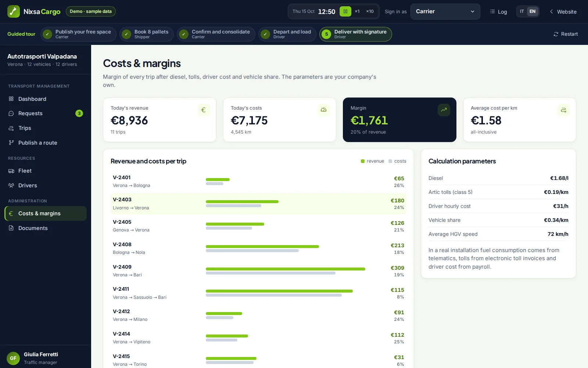Select trip row V-2412 Verona → Milano
The height and width of the screenshot is (368, 588).
258,315
